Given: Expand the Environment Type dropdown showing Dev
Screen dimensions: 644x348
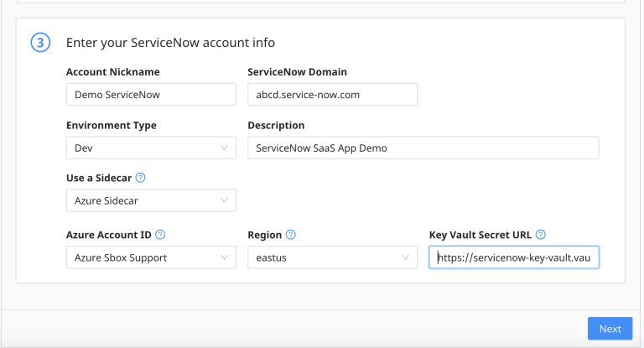Looking at the screenshot, I should click(x=151, y=148).
